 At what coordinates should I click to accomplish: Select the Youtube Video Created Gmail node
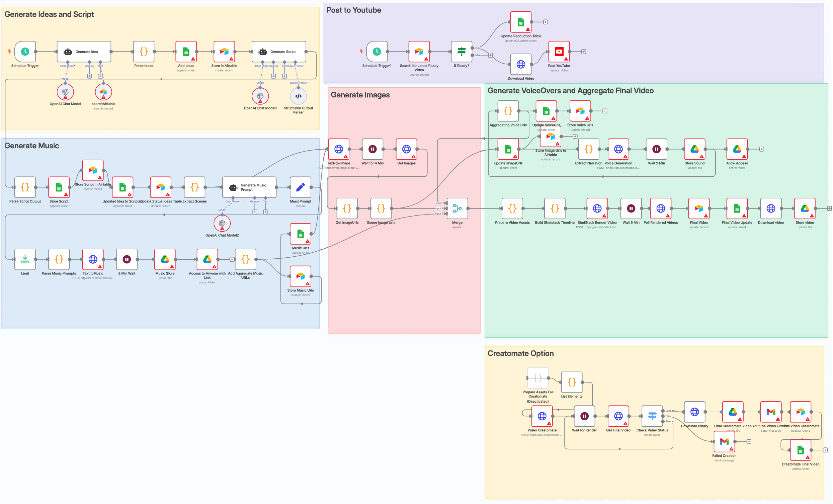771,412
